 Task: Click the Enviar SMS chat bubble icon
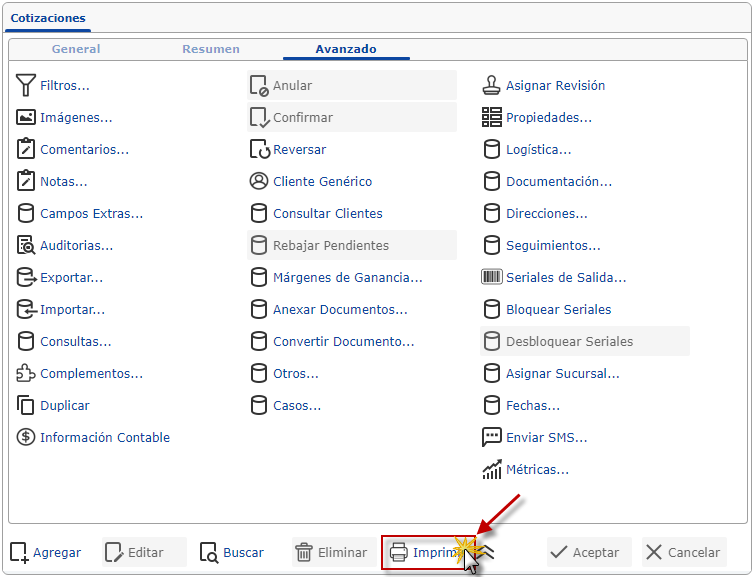tap(492, 437)
